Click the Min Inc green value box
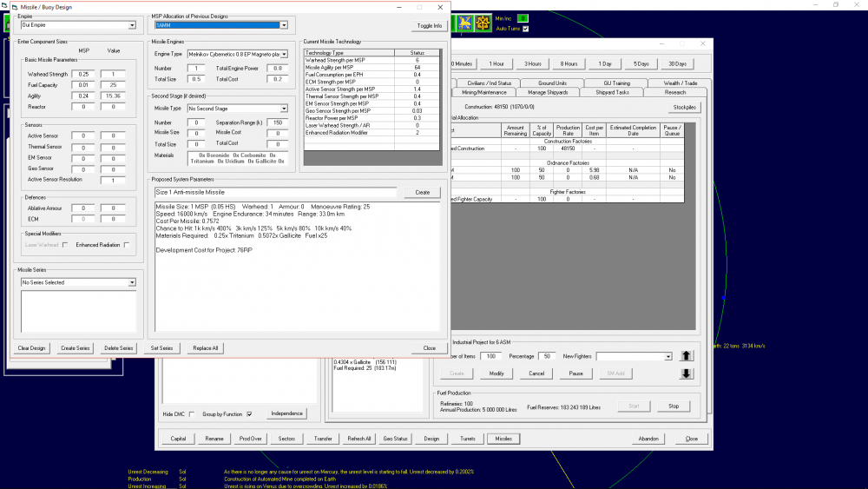 pyautogui.click(x=522, y=19)
